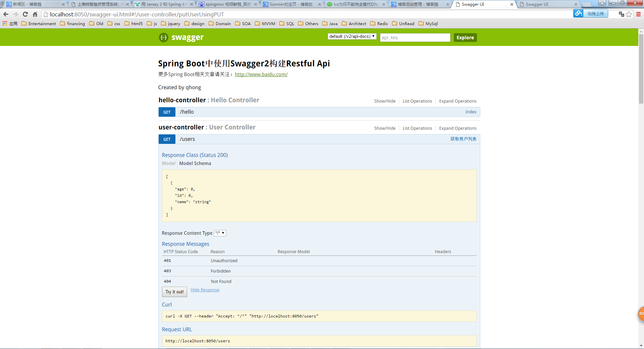Image resolution: width=644 pixels, height=349 pixels.
Task: Open the Entertainment bookmark folder
Action: [x=39, y=23]
